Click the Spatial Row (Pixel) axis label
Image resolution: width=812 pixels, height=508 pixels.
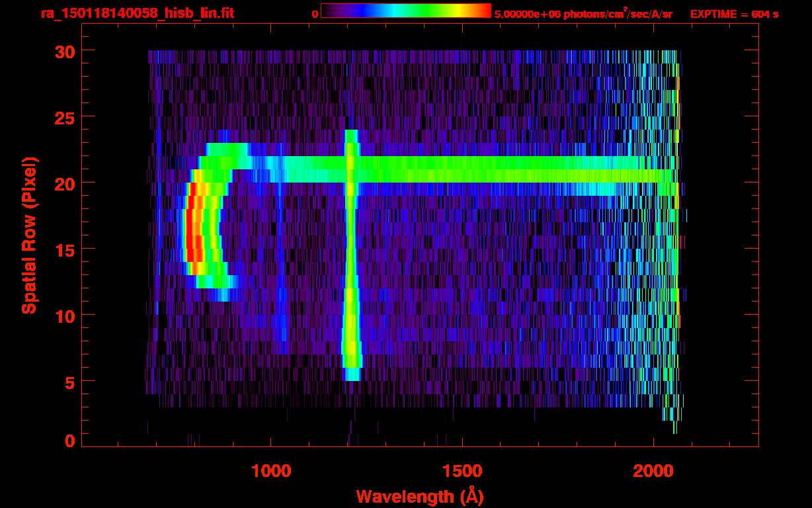click(28, 235)
